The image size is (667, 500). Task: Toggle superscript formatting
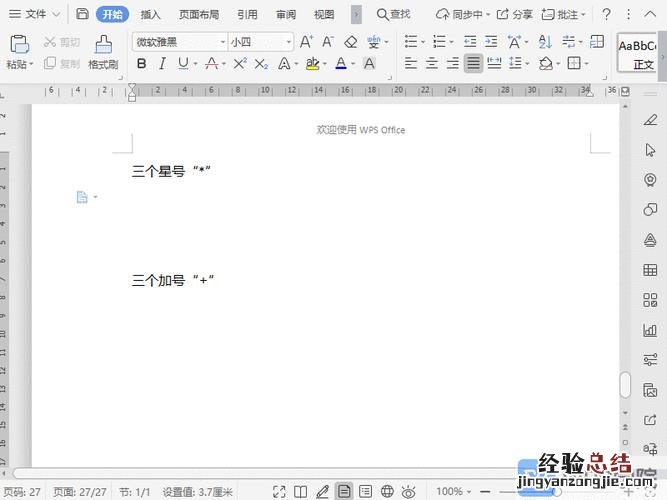coord(240,64)
